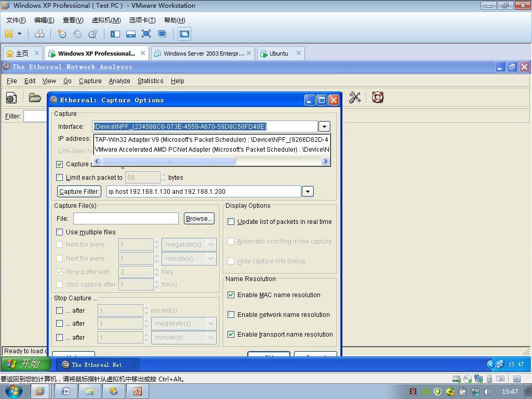Open Ethereal File menu

pos(11,81)
